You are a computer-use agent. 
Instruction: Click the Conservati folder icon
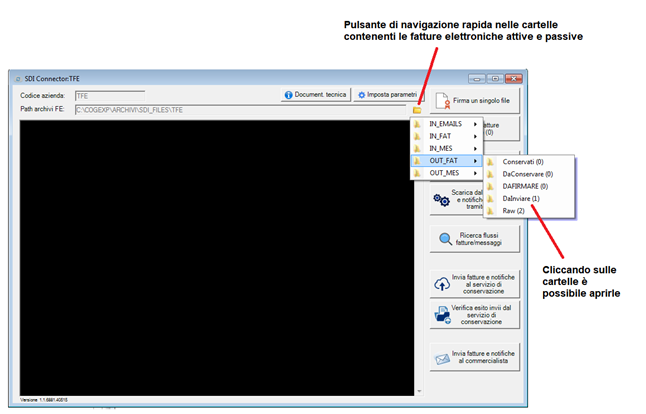click(490, 162)
